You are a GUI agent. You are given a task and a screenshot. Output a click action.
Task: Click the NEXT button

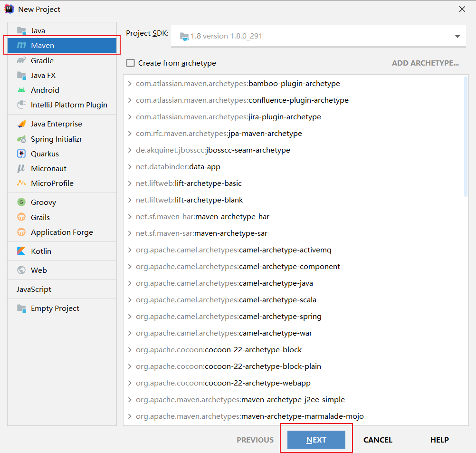pyautogui.click(x=316, y=440)
